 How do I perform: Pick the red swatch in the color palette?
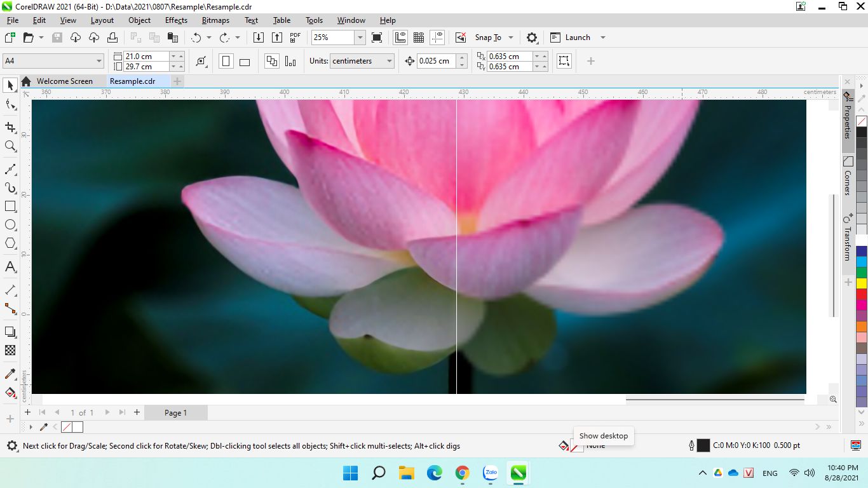click(862, 294)
